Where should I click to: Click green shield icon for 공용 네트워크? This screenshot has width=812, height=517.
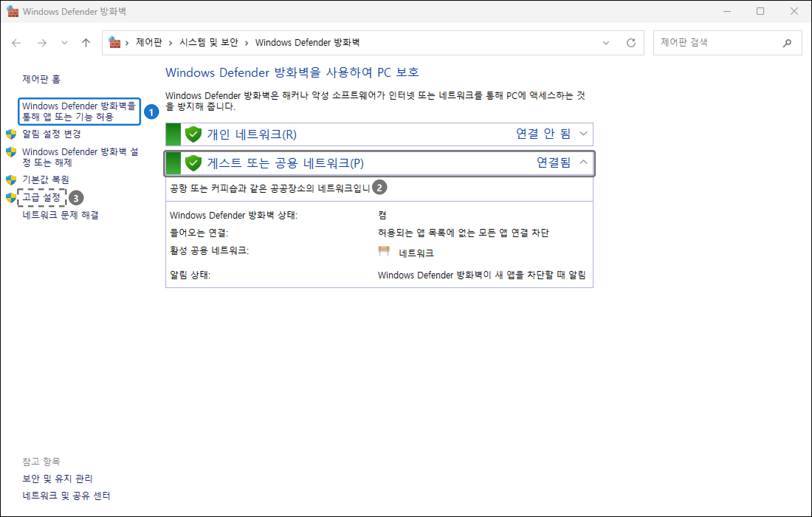tap(193, 163)
